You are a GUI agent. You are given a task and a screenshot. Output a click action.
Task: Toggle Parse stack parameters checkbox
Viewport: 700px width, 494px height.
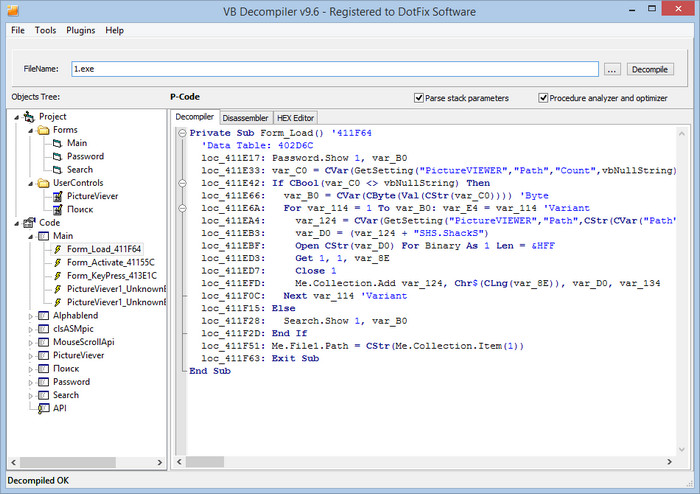coord(419,98)
